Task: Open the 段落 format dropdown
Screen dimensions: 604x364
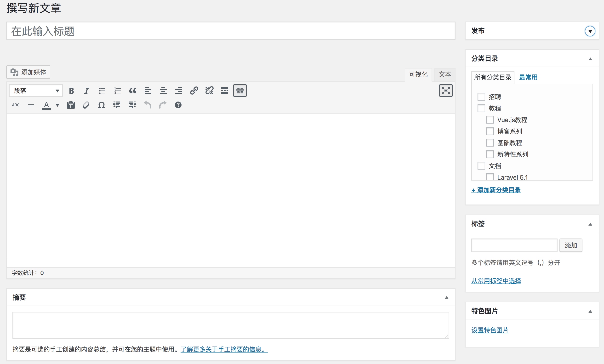Action: point(36,91)
